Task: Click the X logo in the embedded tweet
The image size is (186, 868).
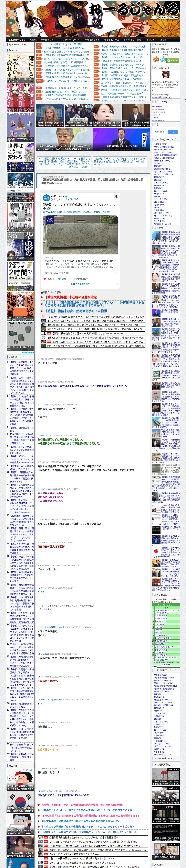Action: tap(116, 196)
